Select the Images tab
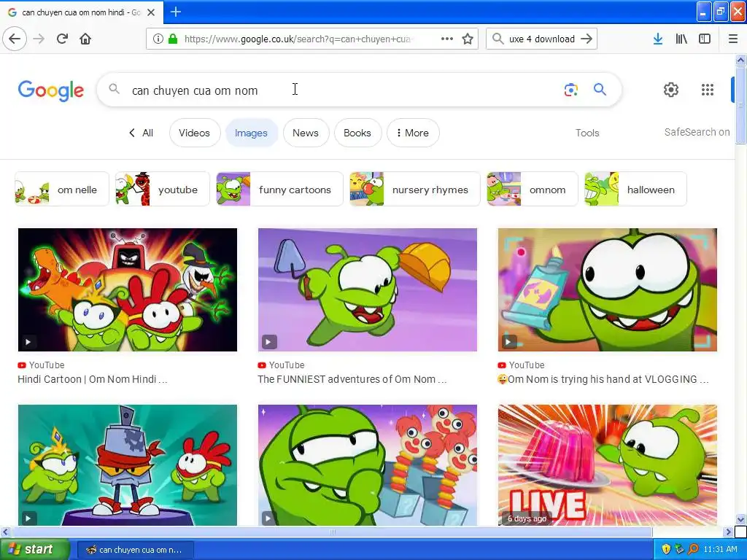 click(x=251, y=133)
